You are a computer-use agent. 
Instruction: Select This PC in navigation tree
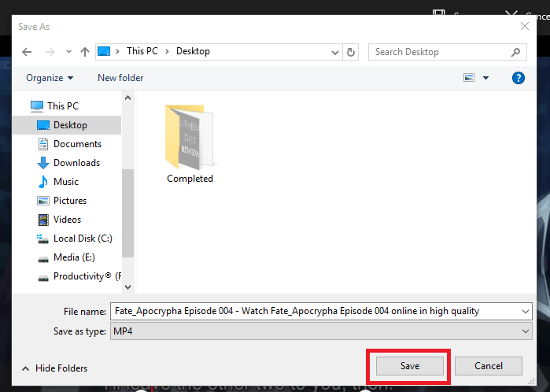coord(63,106)
